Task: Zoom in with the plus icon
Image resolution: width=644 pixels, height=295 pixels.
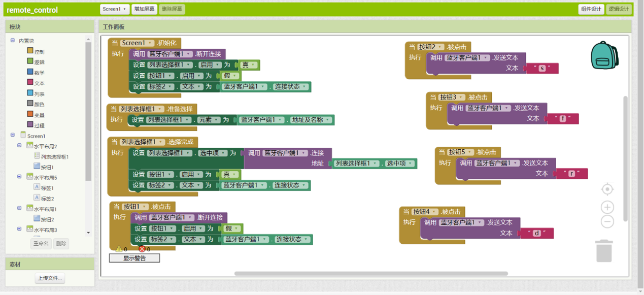Action: pyautogui.click(x=607, y=207)
